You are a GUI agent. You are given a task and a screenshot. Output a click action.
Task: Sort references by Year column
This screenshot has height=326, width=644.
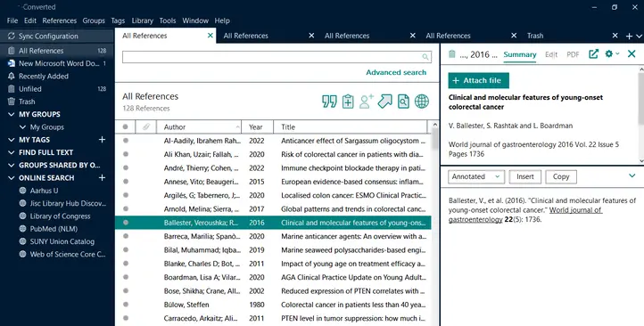click(x=258, y=126)
